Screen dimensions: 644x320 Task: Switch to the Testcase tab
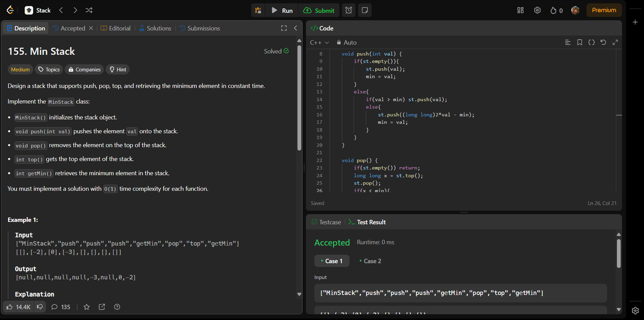click(326, 222)
